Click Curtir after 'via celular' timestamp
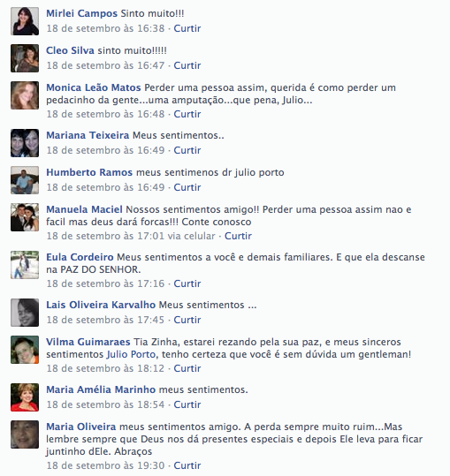 pos(238,236)
